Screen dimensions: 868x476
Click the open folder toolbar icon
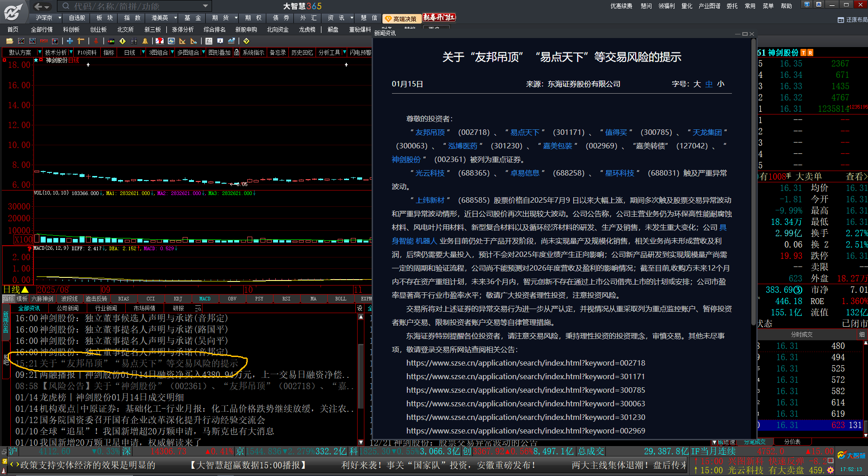coord(9,41)
